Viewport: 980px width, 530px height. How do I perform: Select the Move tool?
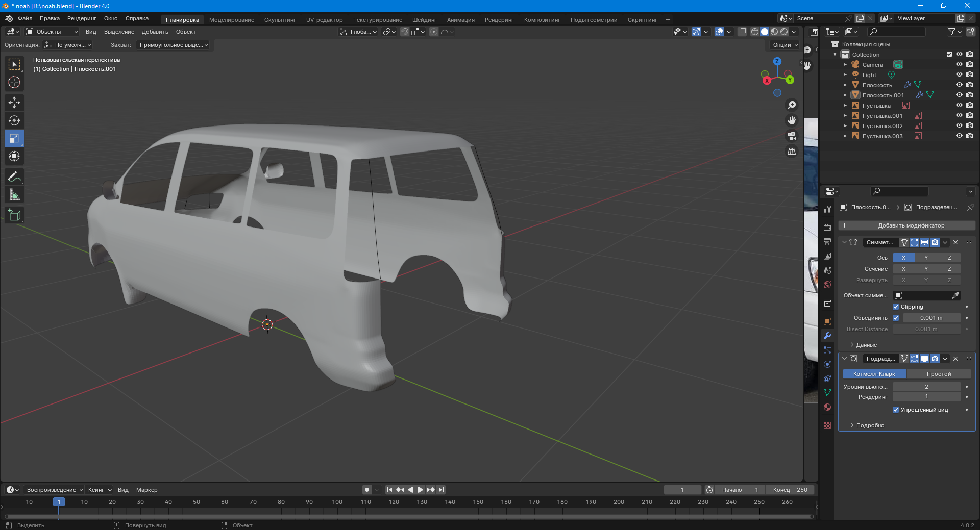tap(14, 103)
